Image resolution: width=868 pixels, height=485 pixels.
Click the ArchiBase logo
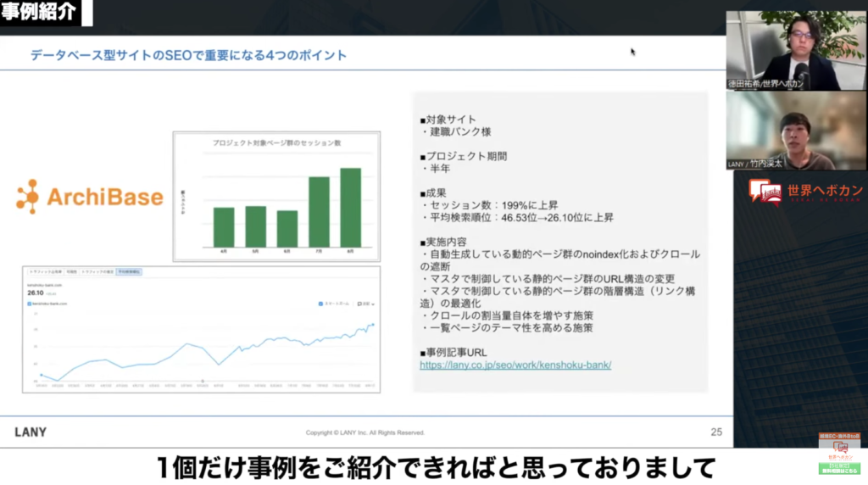click(x=90, y=197)
